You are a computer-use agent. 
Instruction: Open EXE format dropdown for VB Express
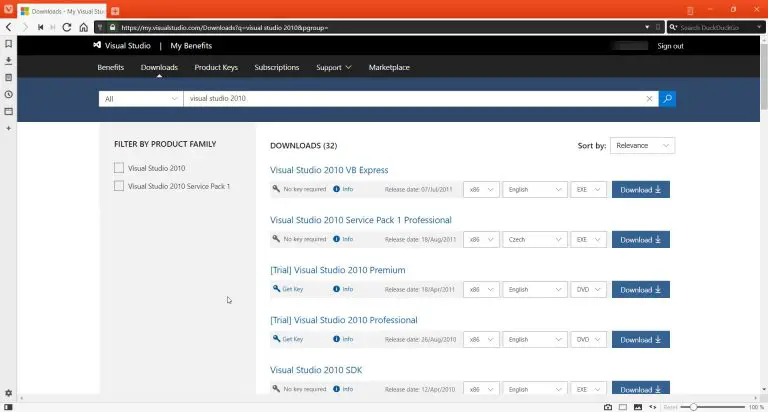pos(588,190)
